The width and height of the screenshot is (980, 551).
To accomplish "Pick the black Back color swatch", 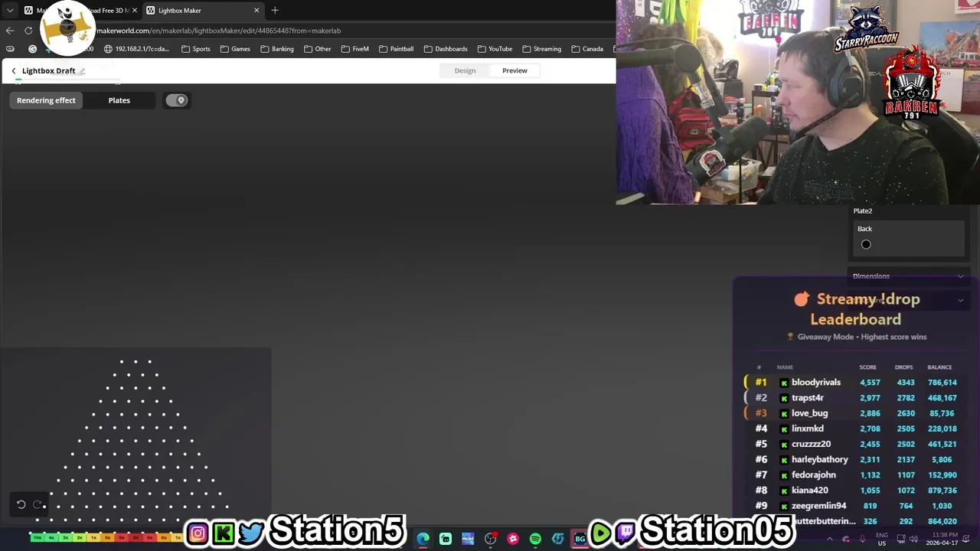I will pyautogui.click(x=866, y=245).
